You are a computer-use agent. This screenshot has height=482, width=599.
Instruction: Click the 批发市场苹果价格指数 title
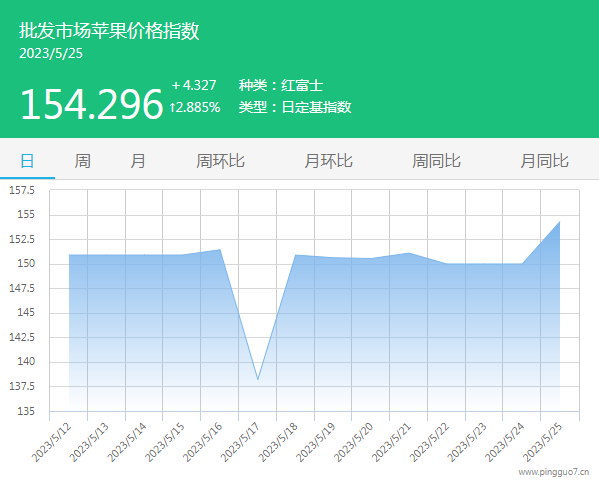[x=109, y=31]
